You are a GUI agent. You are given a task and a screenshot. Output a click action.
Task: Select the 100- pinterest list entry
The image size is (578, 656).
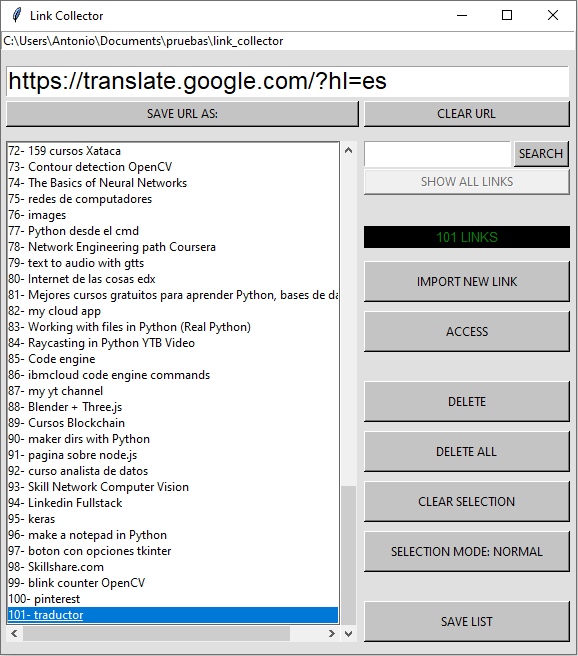coord(173,599)
